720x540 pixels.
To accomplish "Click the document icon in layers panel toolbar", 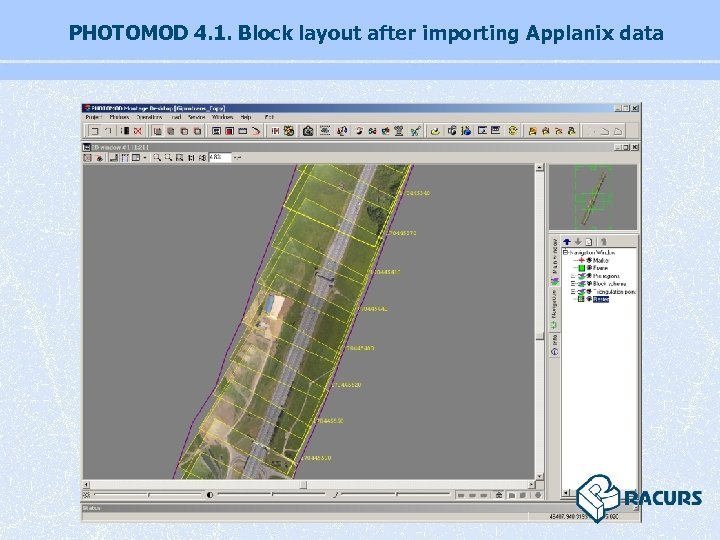I will [589, 242].
